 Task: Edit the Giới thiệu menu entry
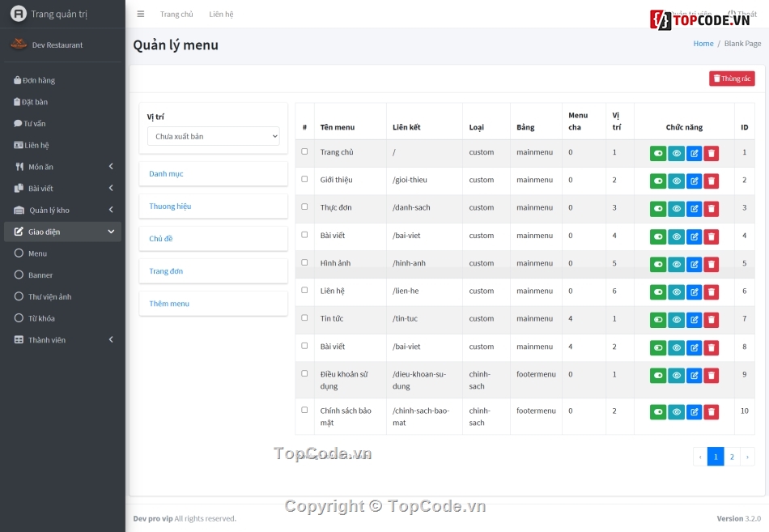(694, 181)
